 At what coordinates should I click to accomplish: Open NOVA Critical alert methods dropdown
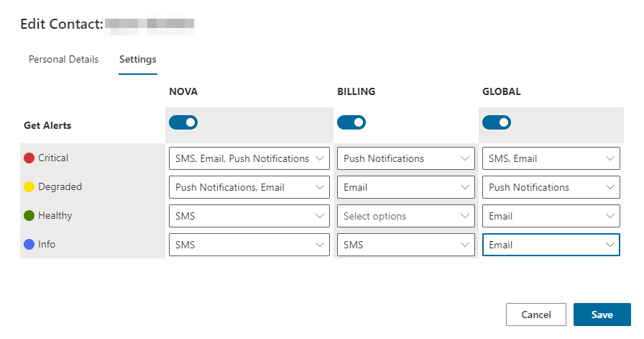coord(249,158)
